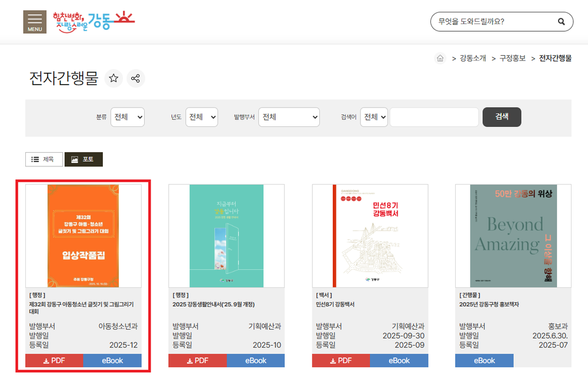The image size is (588, 375).
Task: Click the home icon in breadcrumb
Action: (440, 58)
